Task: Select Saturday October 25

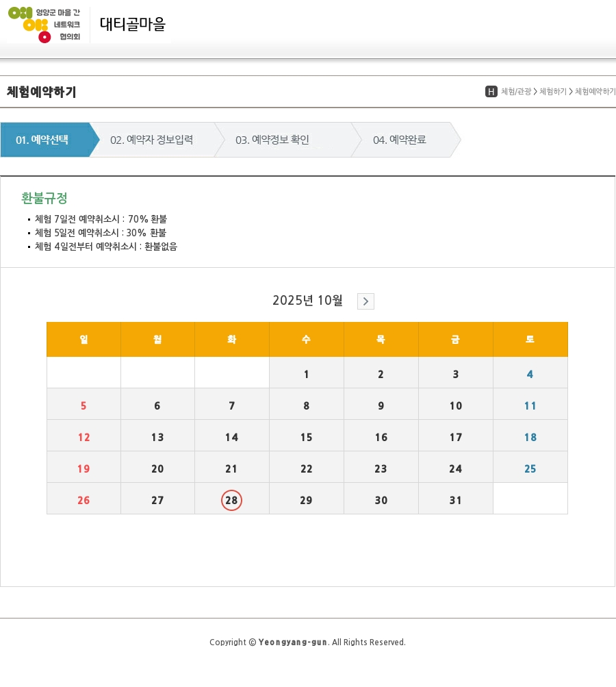Action: tap(530, 469)
